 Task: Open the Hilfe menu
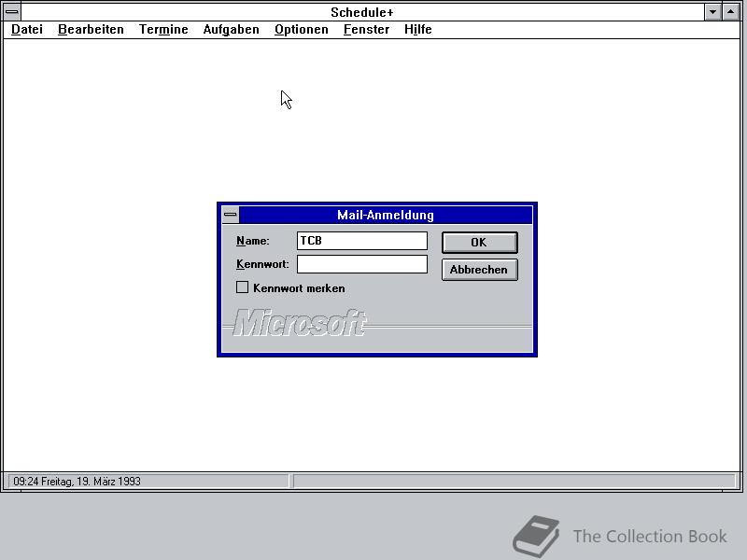[417, 30]
